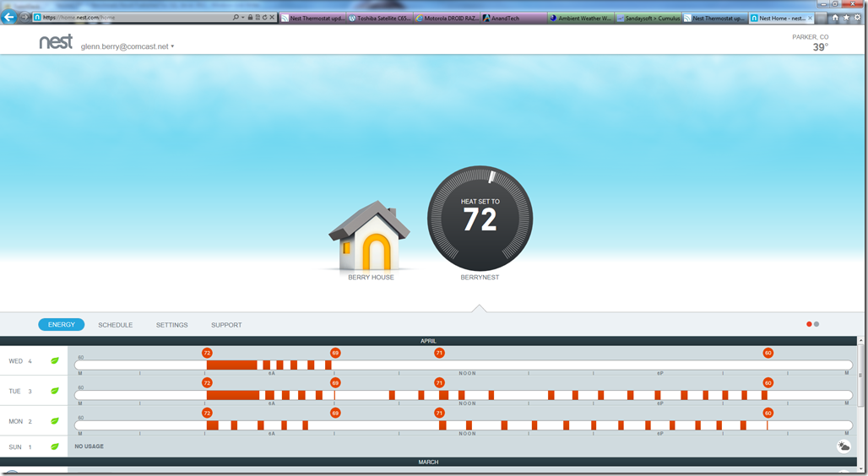Click the long early-morning heating block on Tue 3

click(233, 395)
